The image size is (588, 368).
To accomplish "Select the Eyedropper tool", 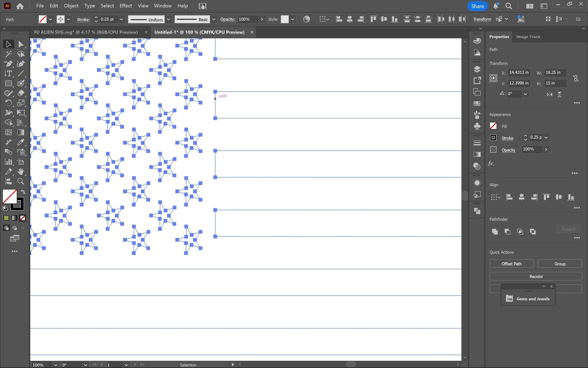I will [21, 142].
